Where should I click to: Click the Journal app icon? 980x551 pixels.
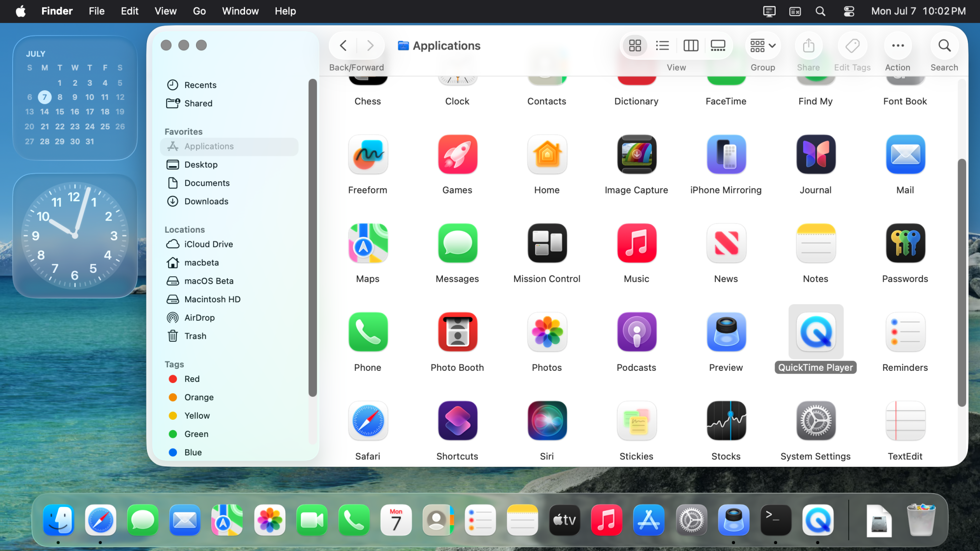click(815, 155)
